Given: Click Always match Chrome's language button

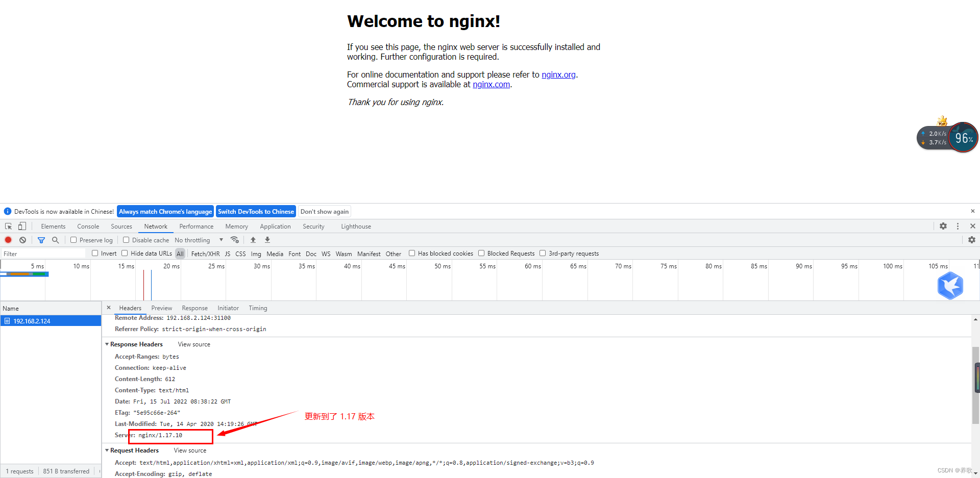Looking at the screenshot, I should point(165,212).
